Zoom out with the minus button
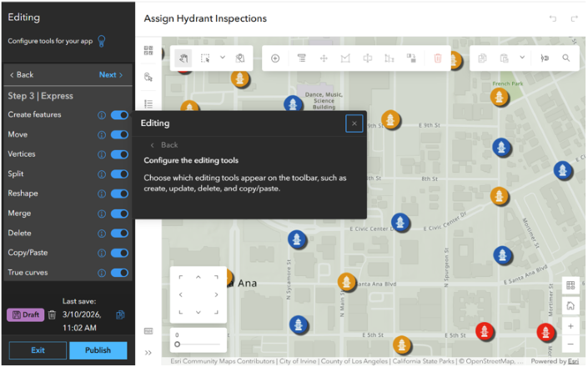This screenshot has width=588, height=367. point(570,344)
